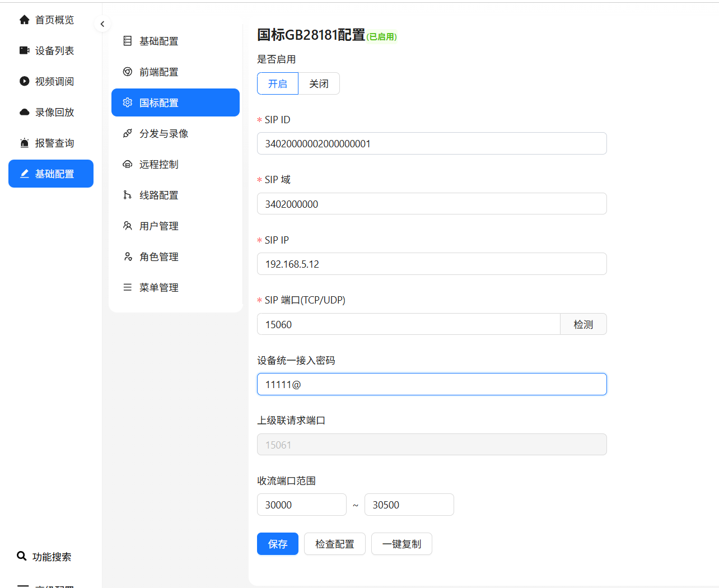Click the 设备统一接入密码 input field
The width and height of the screenshot is (719, 588).
(x=431, y=384)
